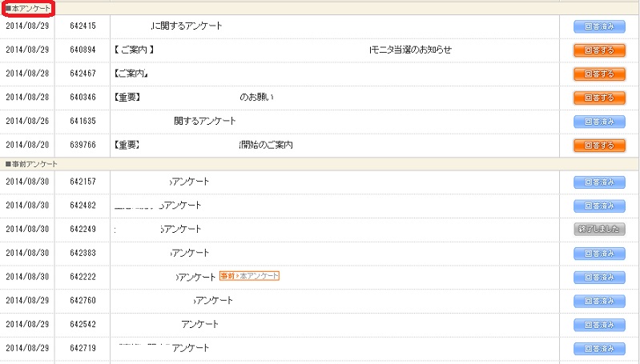Select the ■事前アンケート section header
640x364 pixels.
(x=30, y=164)
